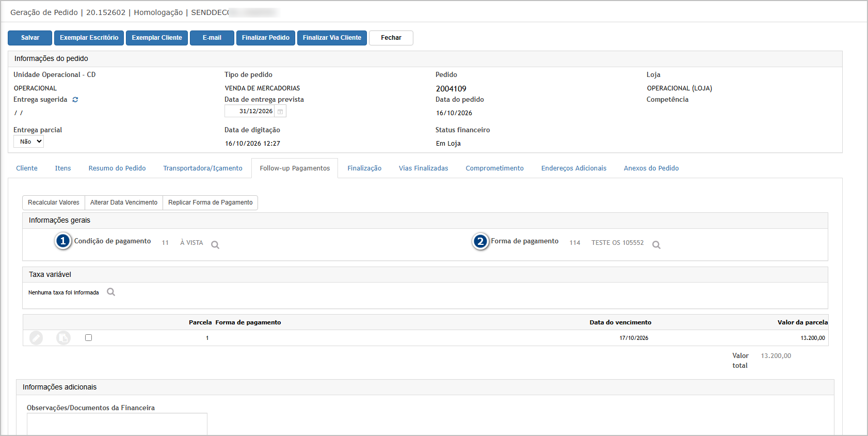Click Exemplar Escritório button
868x436 pixels.
tap(89, 38)
